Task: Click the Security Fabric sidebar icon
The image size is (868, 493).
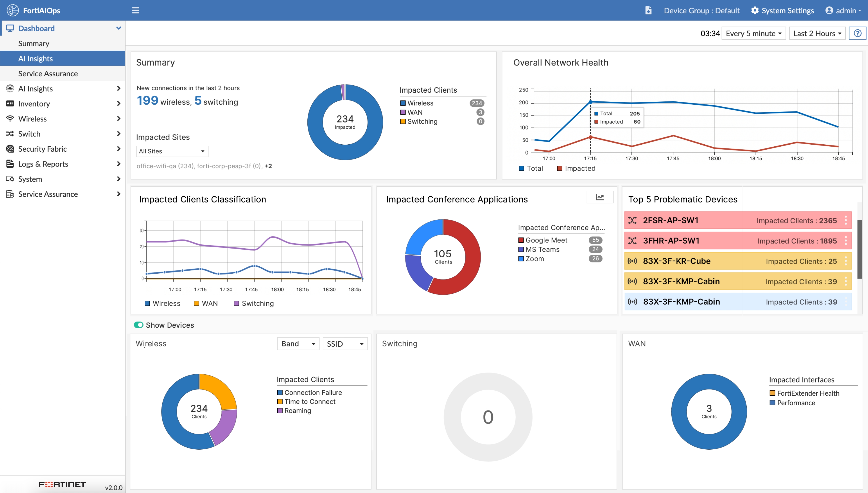Action: [10, 149]
